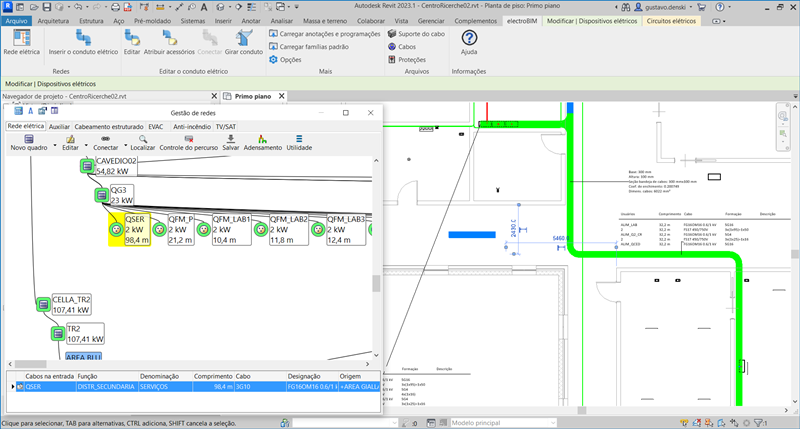Click the Ajuda help icon
800x429 pixels.
coord(468,38)
